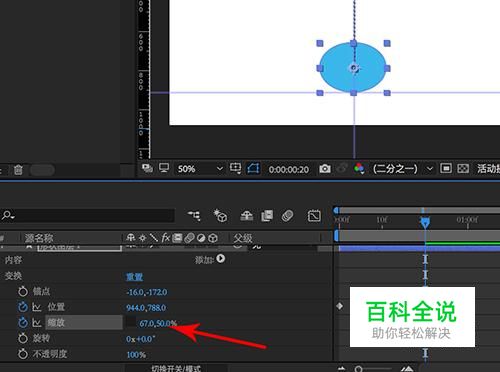This screenshot has height=372, width=500.
Task: Toggle 缩放 scale stopwatch
Action: (23, 322)
